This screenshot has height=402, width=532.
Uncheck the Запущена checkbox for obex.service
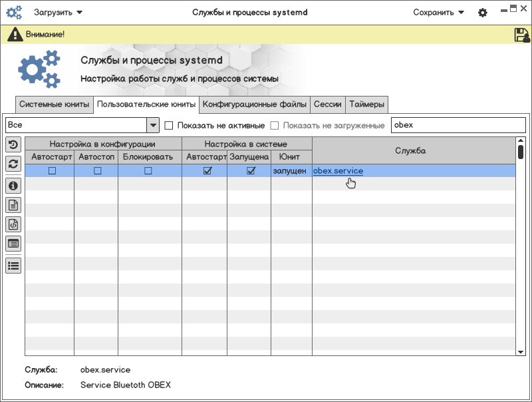pos(251,171)
